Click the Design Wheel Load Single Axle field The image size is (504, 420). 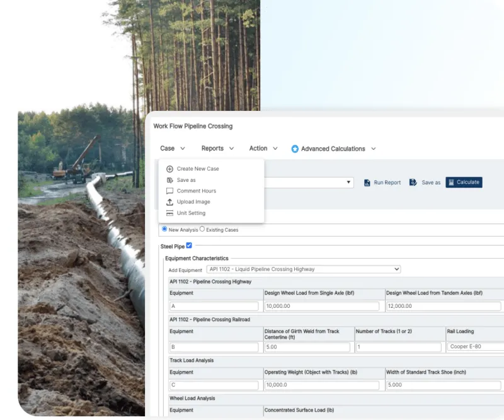click(x=321, y=306)
